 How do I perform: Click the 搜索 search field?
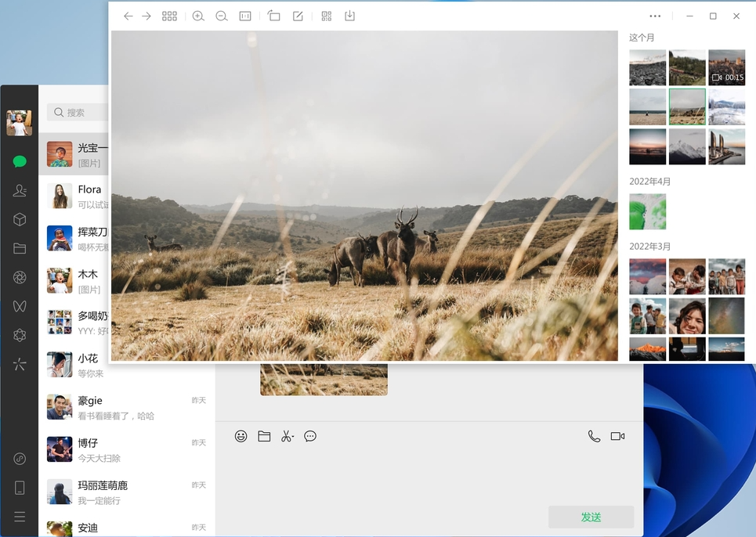click(78, 112)
